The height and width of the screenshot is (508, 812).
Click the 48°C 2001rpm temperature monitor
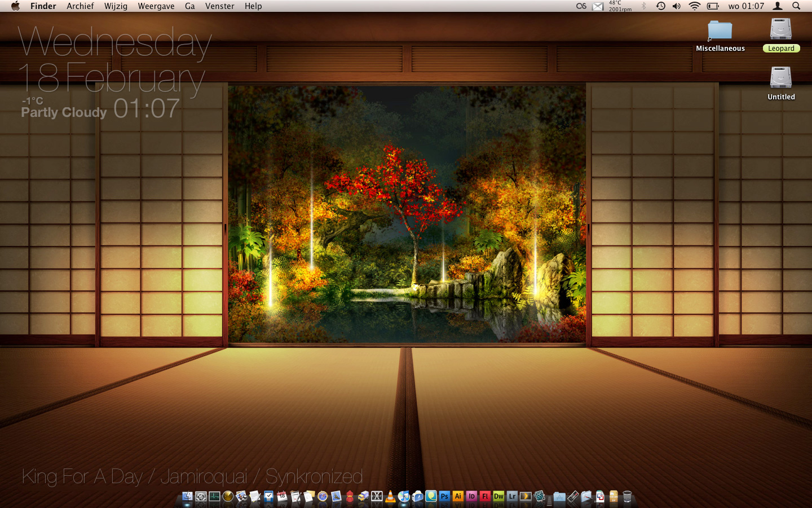coord(620,6)
